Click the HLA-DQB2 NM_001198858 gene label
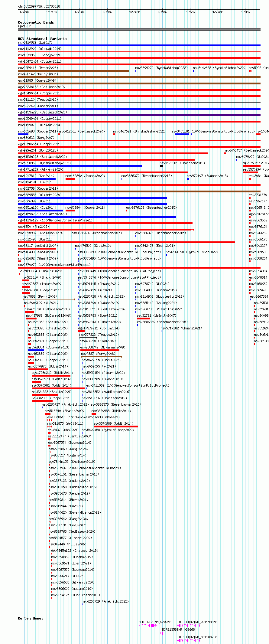 pos(198,622)
